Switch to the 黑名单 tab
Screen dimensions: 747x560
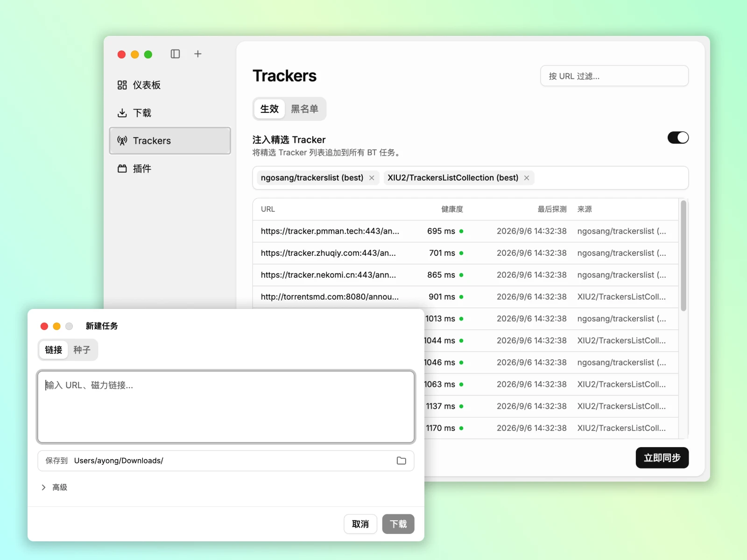304,109
